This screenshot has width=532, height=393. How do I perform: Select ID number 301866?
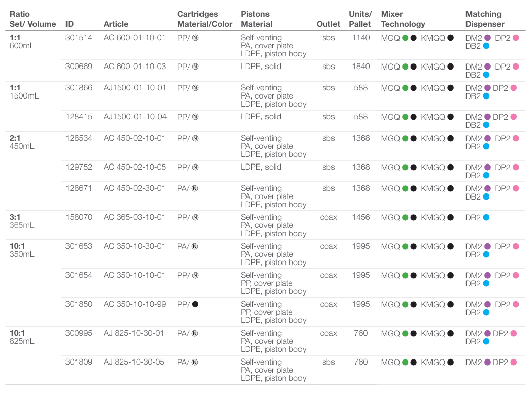tap(79, 88)
